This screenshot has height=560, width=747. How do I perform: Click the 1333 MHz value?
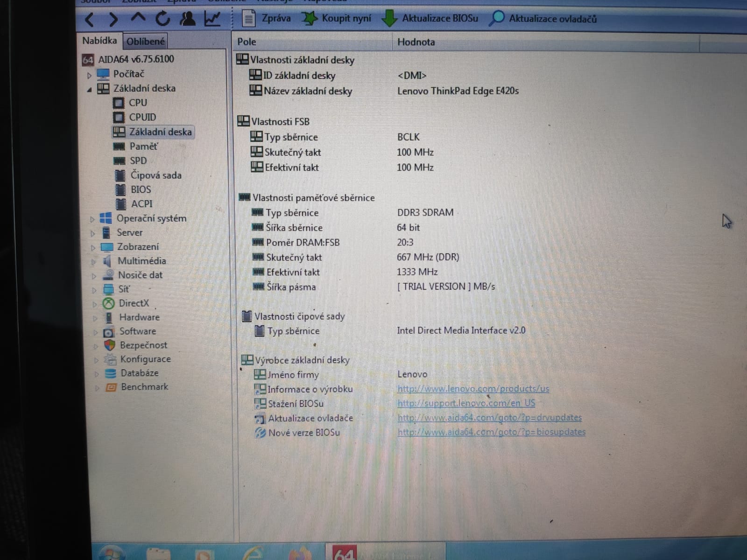tap(417, 272)
